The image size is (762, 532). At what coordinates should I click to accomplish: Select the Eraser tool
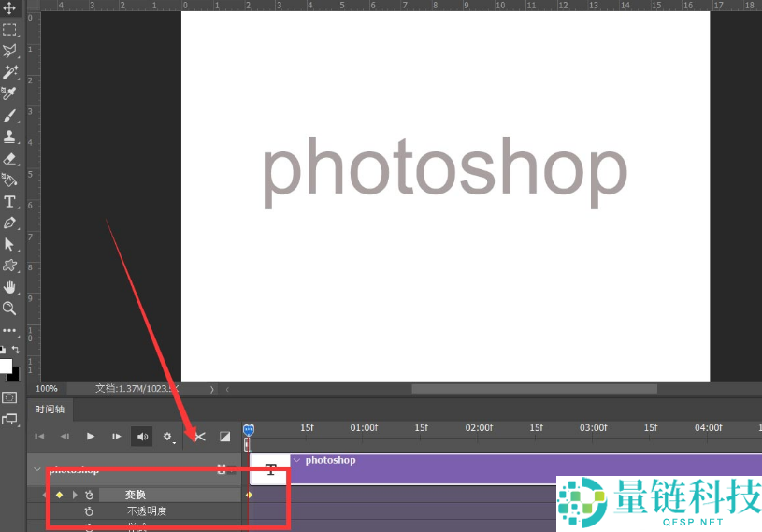(9, 159)
